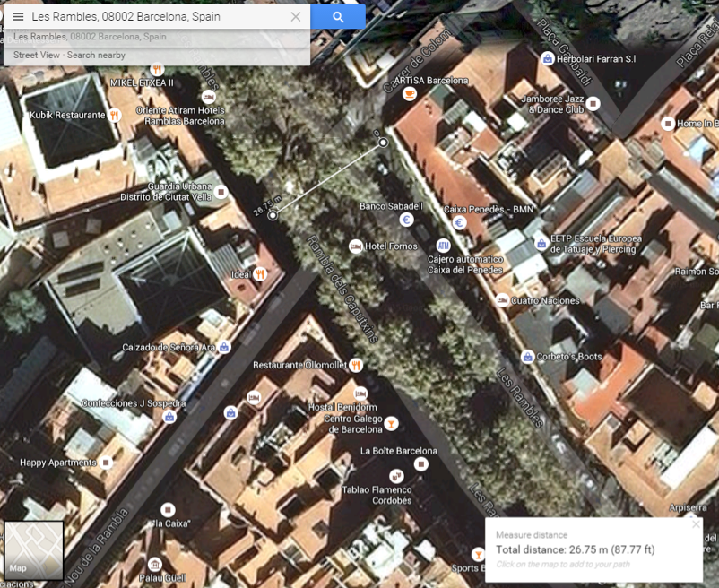Click the Les Rambles address search field

(158, 17)
